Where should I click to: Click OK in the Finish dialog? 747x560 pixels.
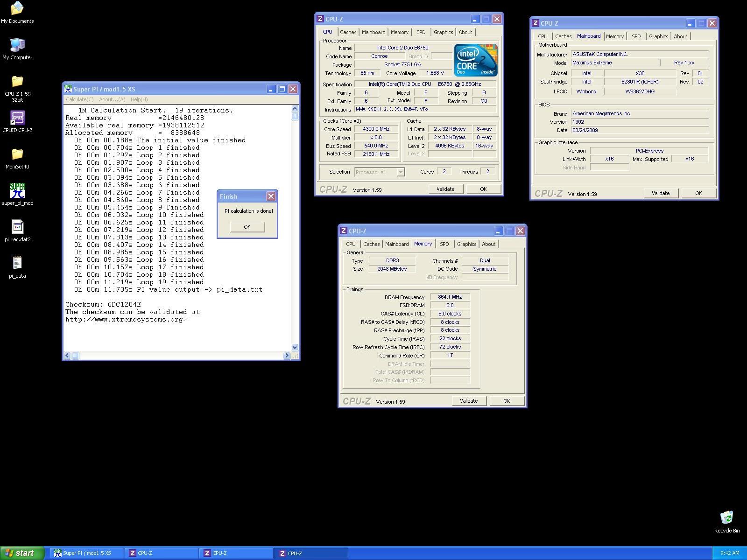(x=247, y=227)
